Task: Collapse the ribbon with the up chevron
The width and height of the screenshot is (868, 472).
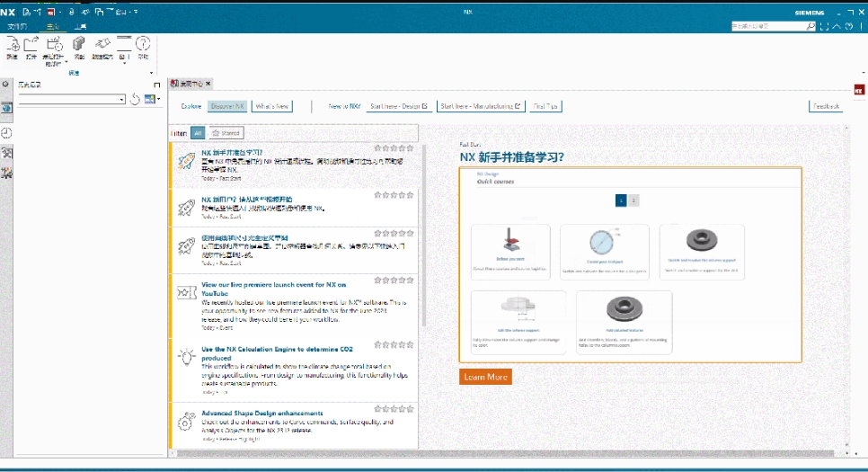Action: (x=837, y=26)
